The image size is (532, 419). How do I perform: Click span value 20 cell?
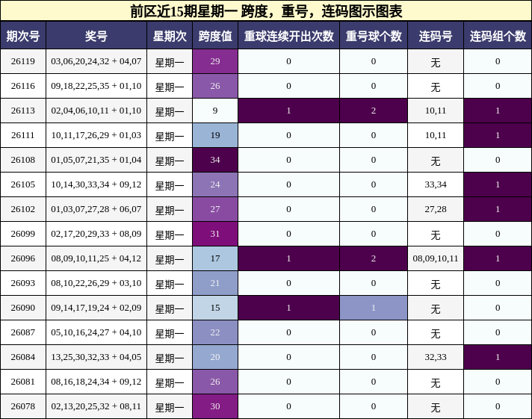[x=215, y=357]
